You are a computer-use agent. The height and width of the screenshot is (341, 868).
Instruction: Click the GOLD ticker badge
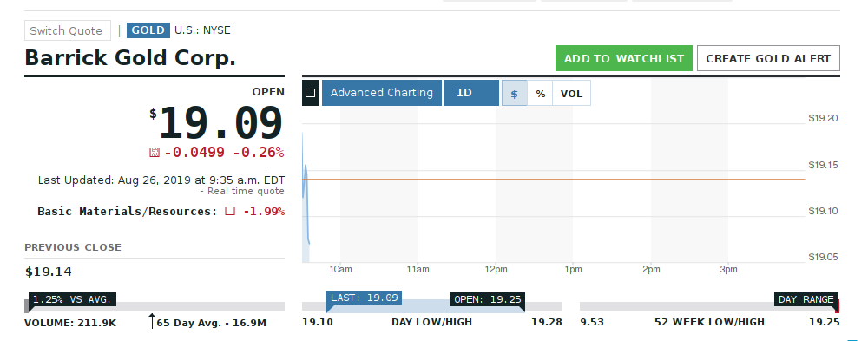pyautogui.click(x=148, y=30)
